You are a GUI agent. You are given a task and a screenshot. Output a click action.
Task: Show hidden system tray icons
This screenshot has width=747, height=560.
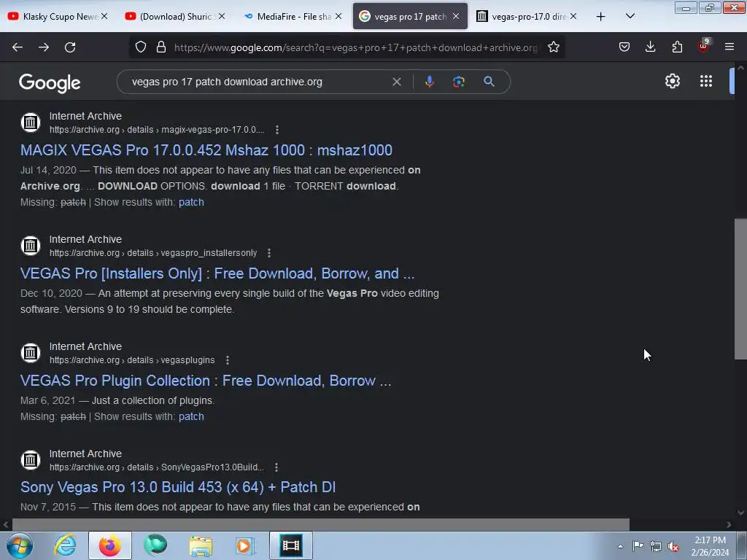click(x=620, y=546)
